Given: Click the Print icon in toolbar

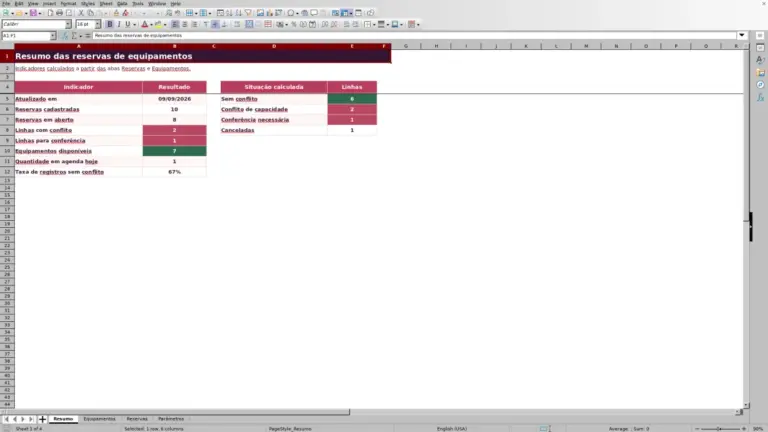Looking at the screenshot, I should pos(59,13).
